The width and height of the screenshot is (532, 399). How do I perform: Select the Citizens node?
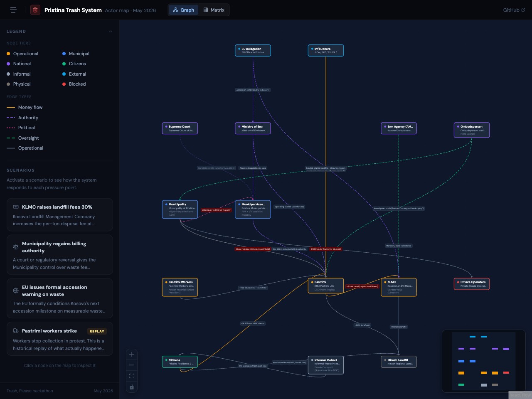[180, 362]
